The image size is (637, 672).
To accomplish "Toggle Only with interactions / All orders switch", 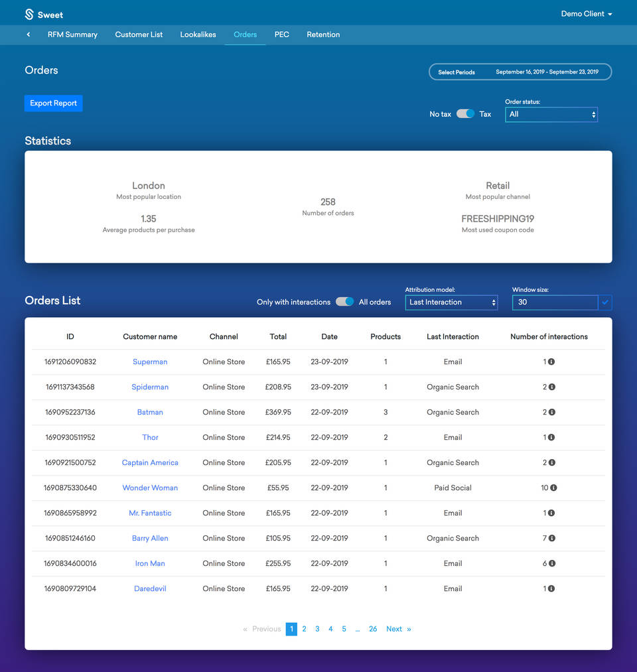I will [344, 302].
